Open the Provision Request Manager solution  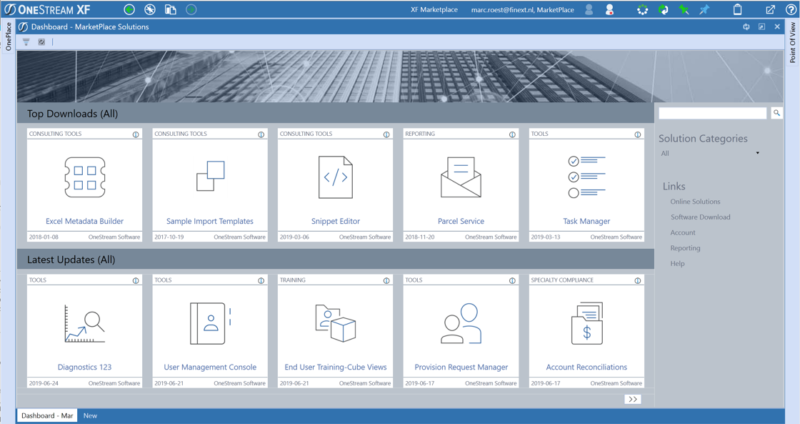tap(461, 367)
